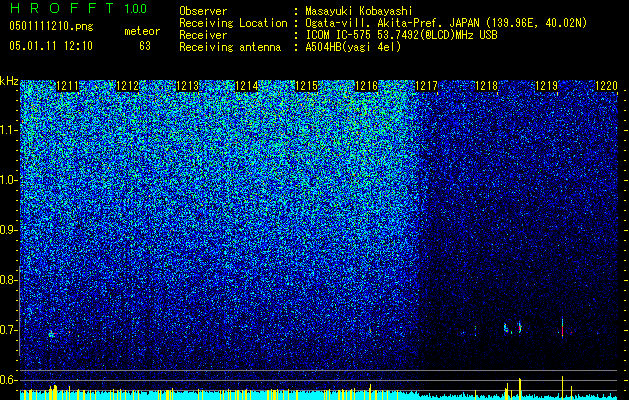Click the 0.9 kHz axis label
Image resolution: width=629 pixels, height=400 pixels.
pos(9,230)
